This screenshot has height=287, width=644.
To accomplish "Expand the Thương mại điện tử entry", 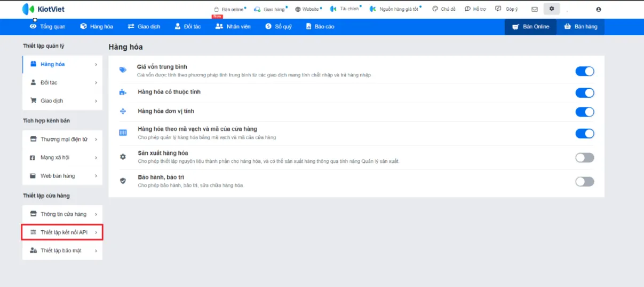I will [62, 139].
